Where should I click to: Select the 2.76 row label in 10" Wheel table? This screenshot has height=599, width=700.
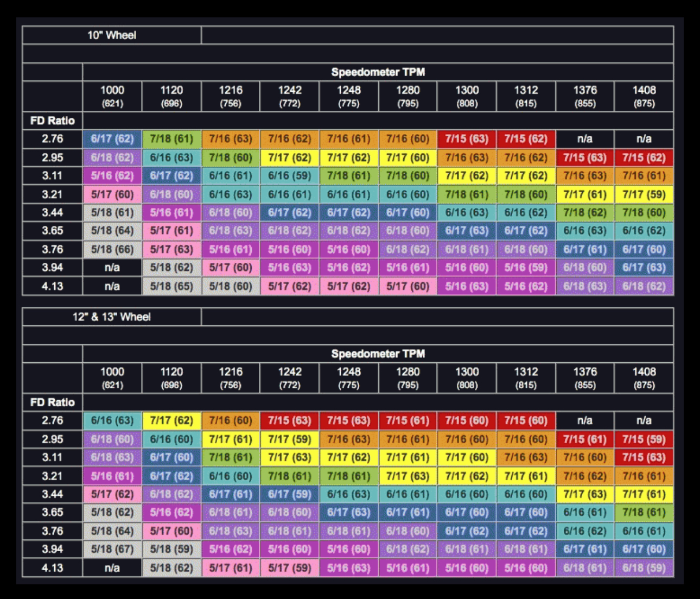click(53, 139)
